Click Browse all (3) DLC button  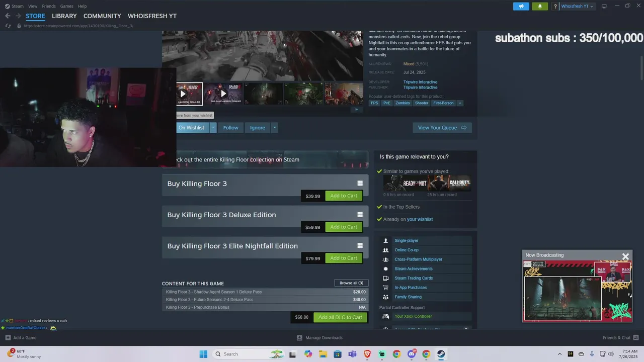[x=351, y=283]
